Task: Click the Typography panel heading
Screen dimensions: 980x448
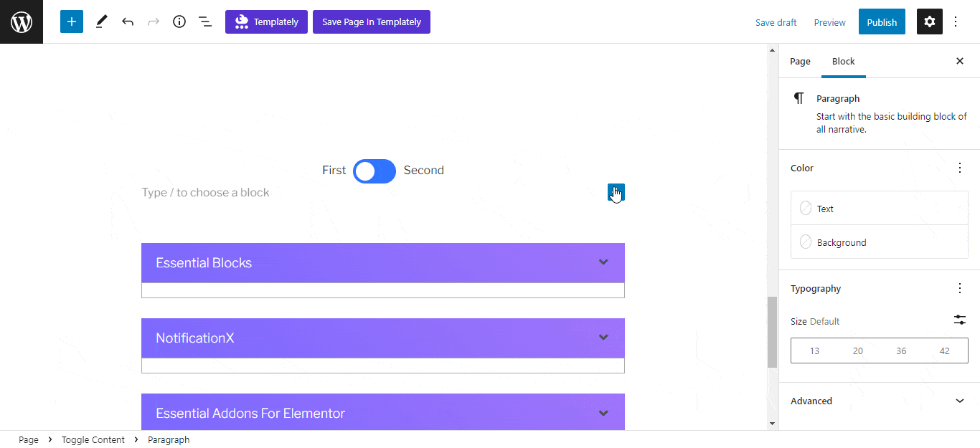Action: tap(816, 288)
